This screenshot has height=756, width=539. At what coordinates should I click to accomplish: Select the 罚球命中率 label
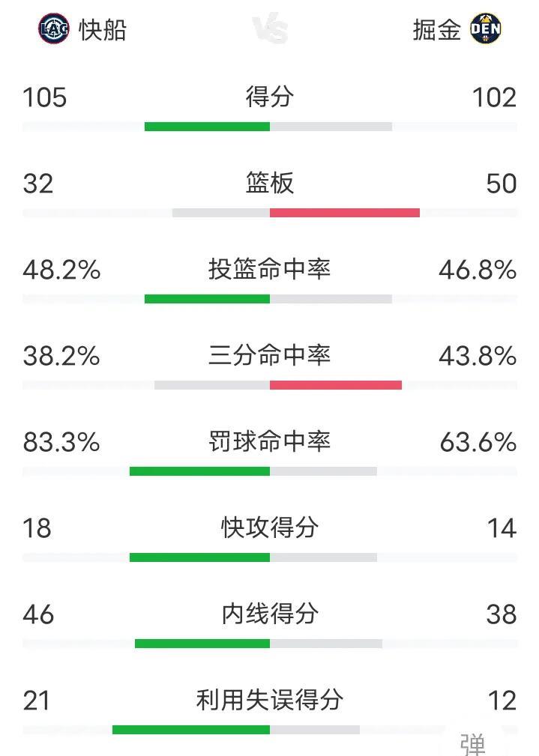270,441
